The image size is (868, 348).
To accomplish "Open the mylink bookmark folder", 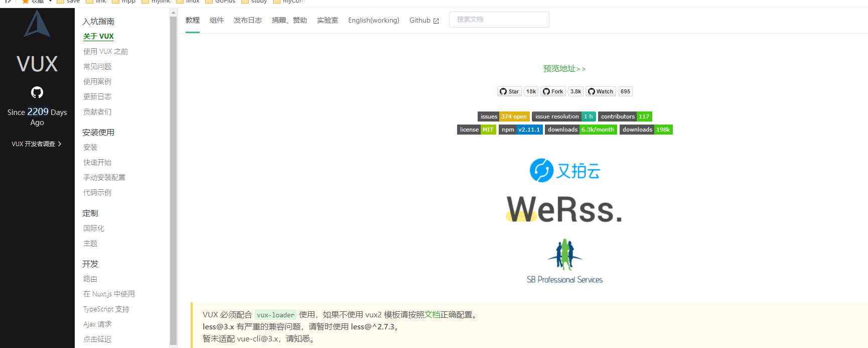I will (156, 2).
